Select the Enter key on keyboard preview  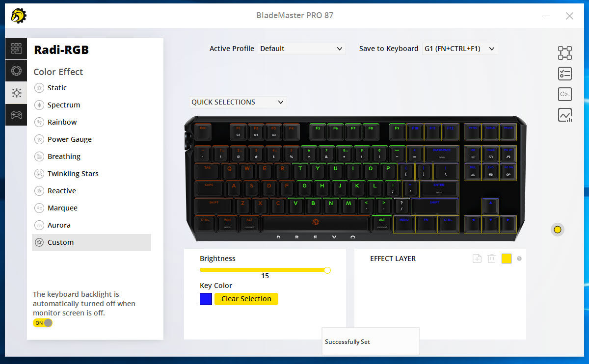(439, 189)
